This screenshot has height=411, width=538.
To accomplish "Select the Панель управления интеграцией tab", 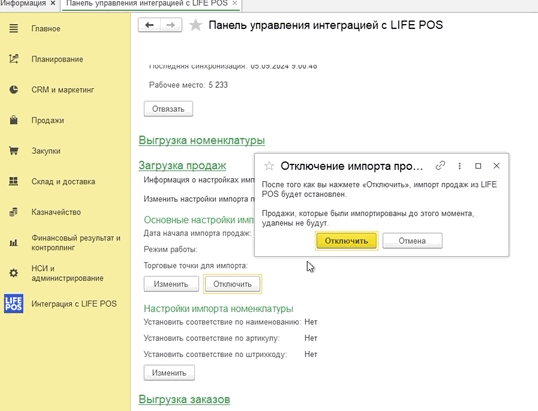I will coord(147,3).
